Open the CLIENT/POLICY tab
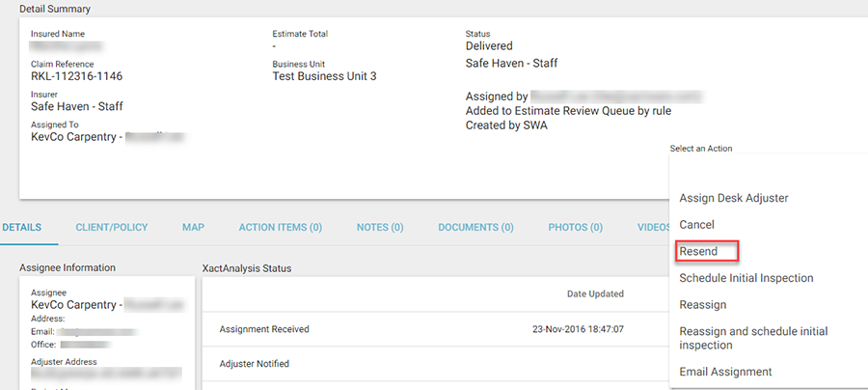This screenshot has height=390, width=868. [x=112, y=228]
